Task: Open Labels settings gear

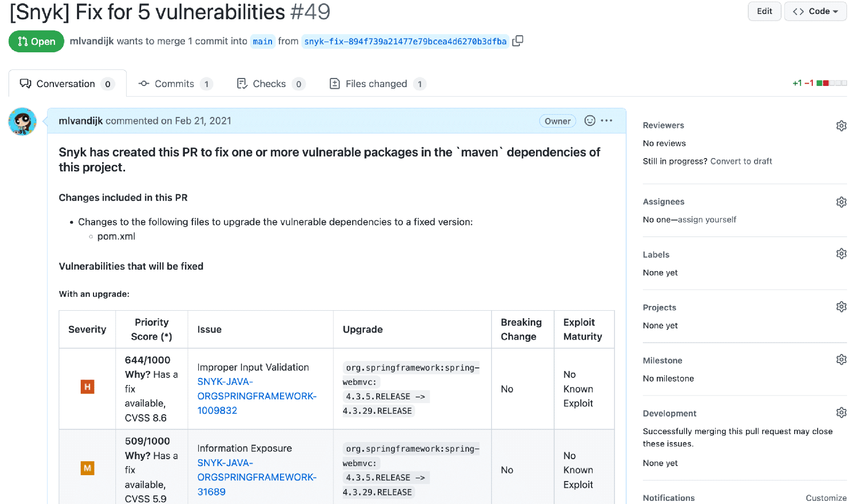Action: [x=841, y=254]
